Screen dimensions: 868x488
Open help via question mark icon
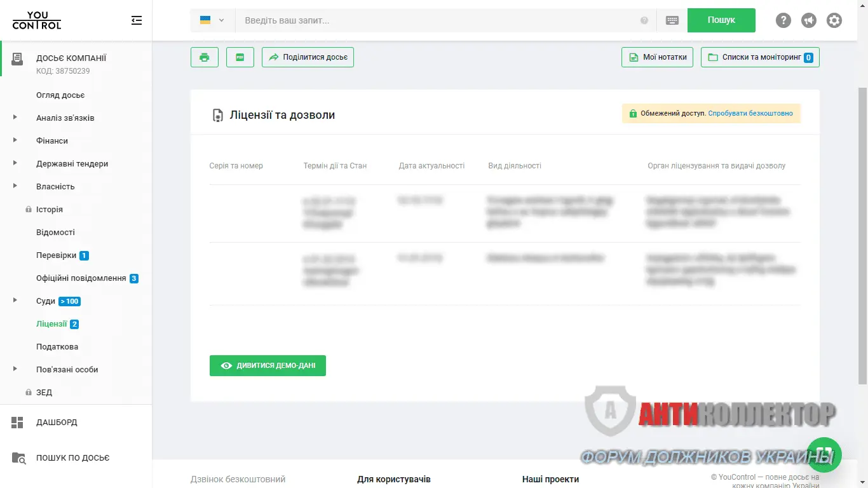[x=783, y=20]
